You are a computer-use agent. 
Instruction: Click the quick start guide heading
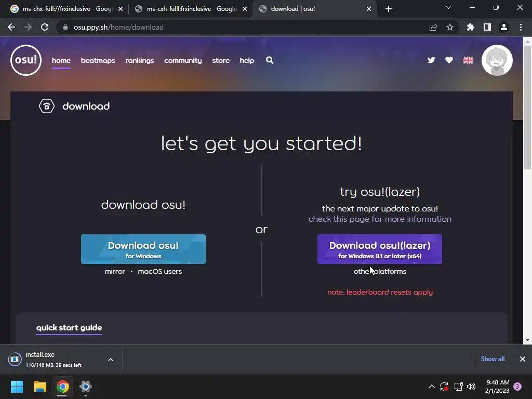point(69,328)
